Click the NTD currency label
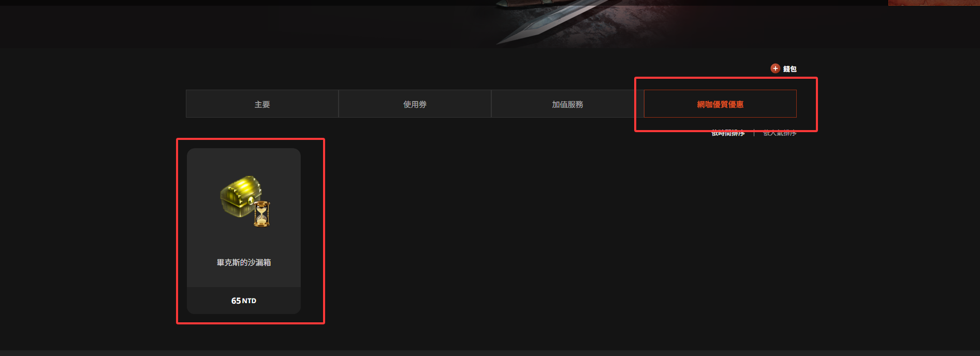This screenshot has width=980, height=356. click(249, 301)
